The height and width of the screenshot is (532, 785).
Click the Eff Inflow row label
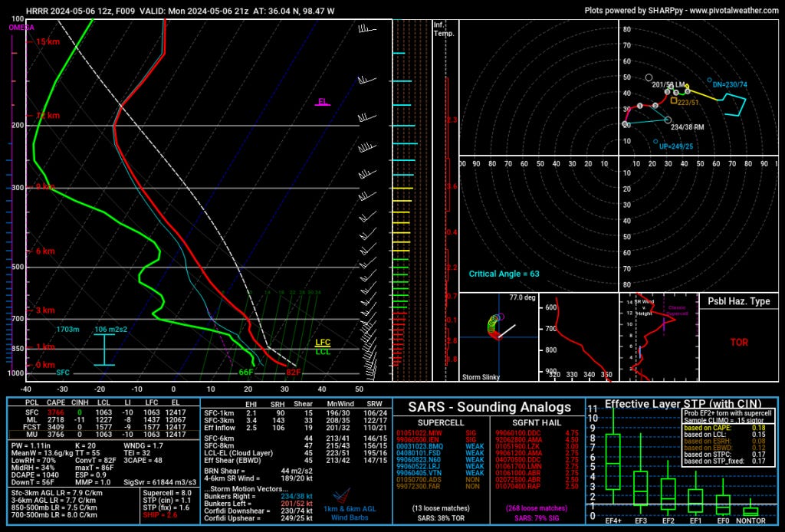tap(219, 428)
